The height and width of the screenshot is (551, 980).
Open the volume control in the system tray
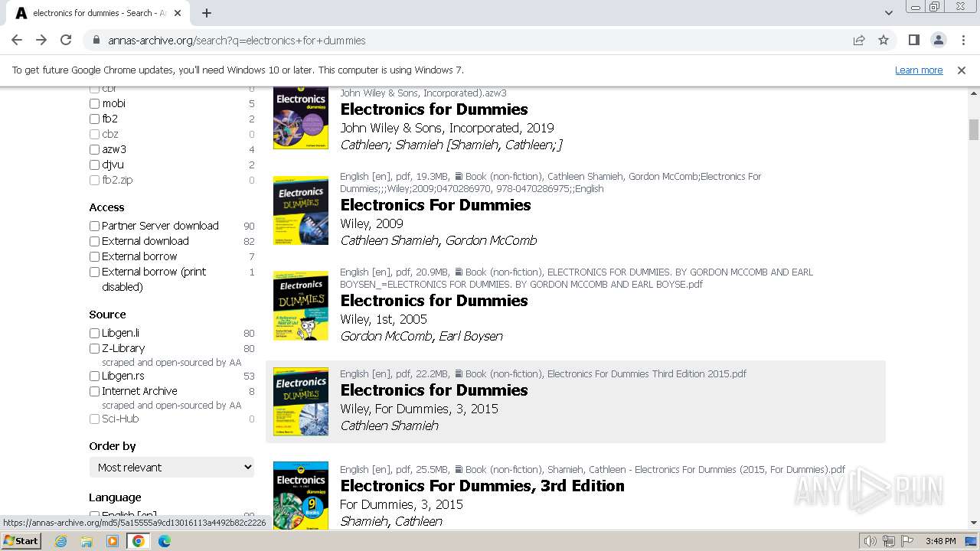coord(871,541)
